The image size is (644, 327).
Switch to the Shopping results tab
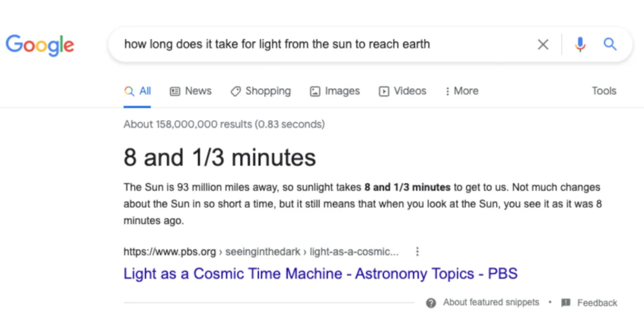[268, 91]
